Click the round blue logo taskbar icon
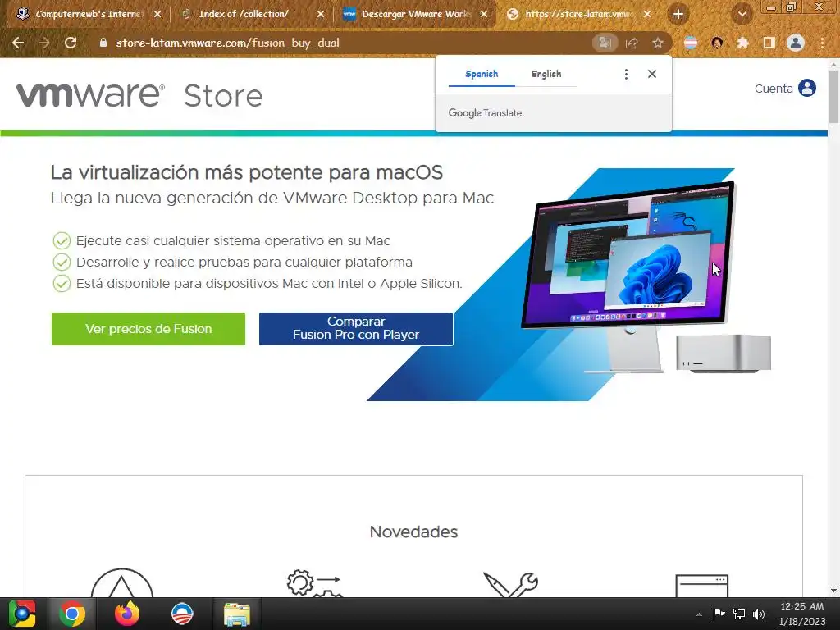Screen dimensions: 840x630 [x=182, y=614]
